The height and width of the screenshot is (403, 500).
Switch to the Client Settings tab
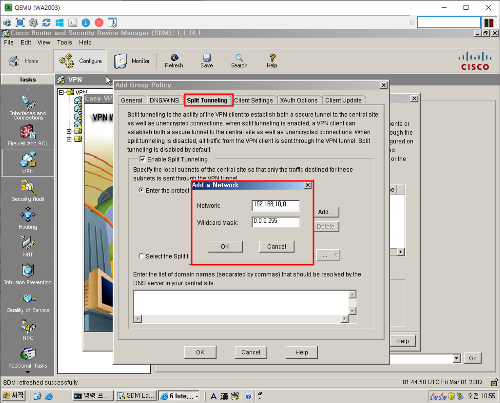click(254, 100)
